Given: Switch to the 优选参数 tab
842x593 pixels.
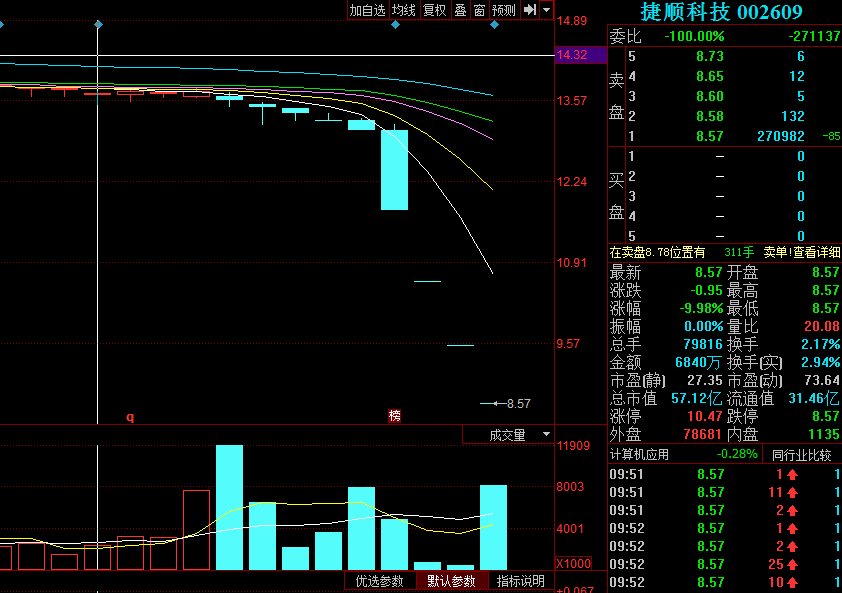Looking at the screenshot, I should (380, 581).
